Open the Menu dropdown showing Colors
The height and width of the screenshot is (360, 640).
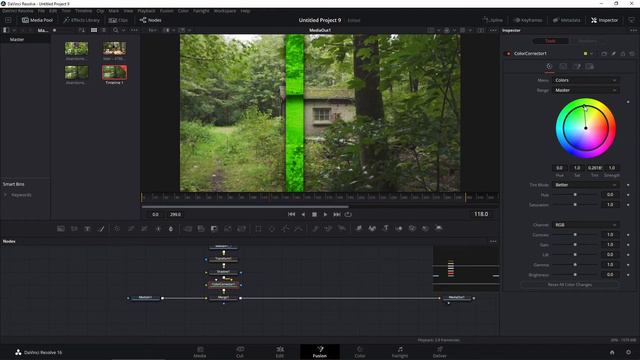(x=586, y=80)
